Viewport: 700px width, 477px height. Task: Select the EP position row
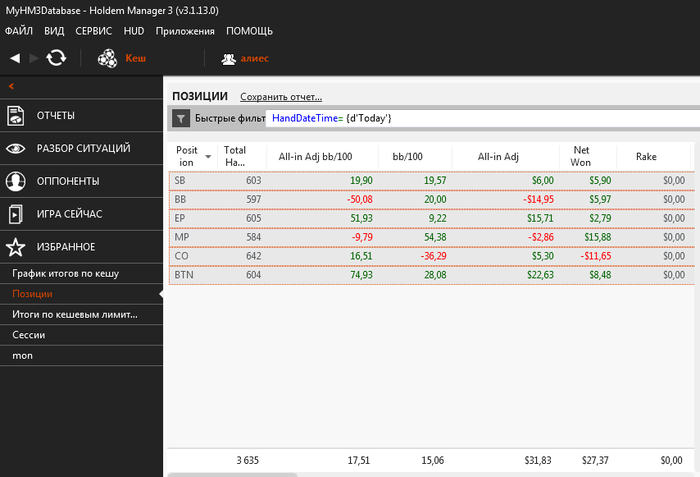pos(432,218)
